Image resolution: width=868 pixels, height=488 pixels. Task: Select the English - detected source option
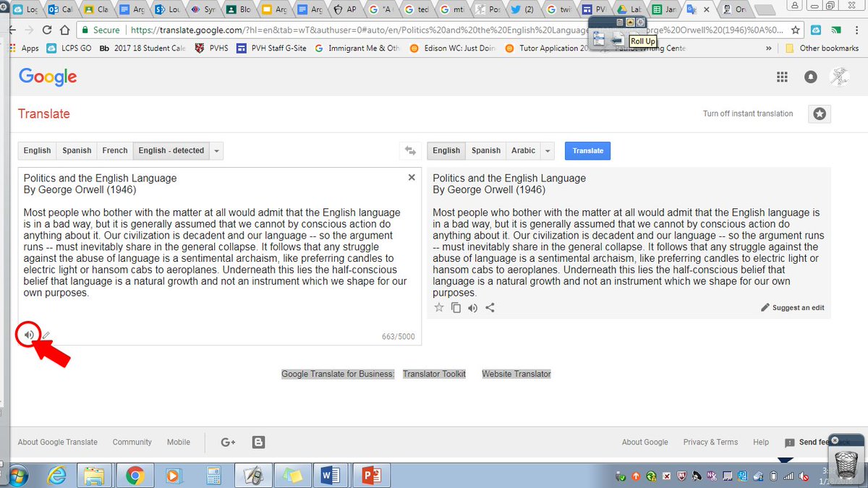point(171,150)
